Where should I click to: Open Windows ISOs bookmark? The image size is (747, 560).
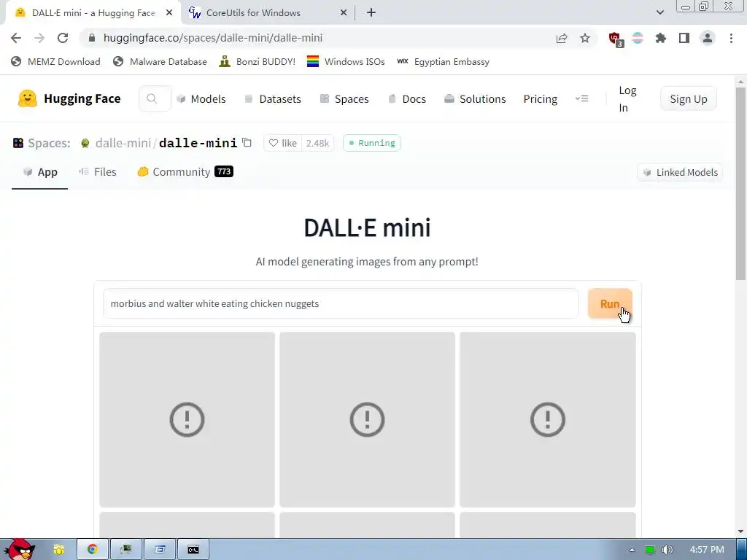(345, 61)
